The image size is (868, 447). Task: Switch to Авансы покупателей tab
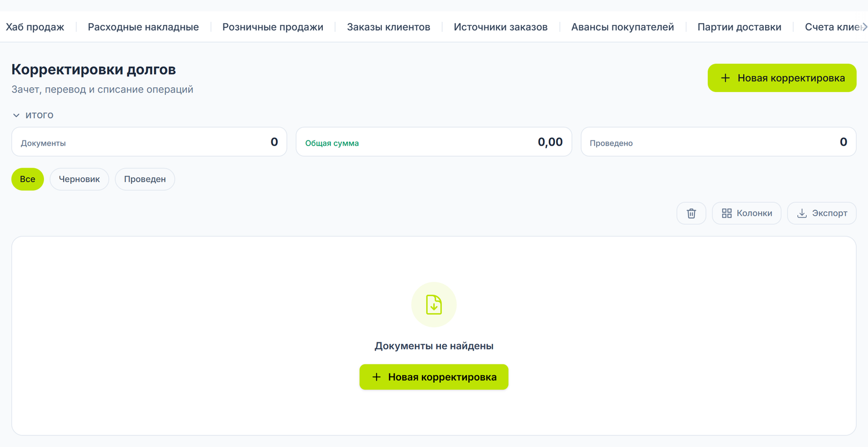click(623, 27)
